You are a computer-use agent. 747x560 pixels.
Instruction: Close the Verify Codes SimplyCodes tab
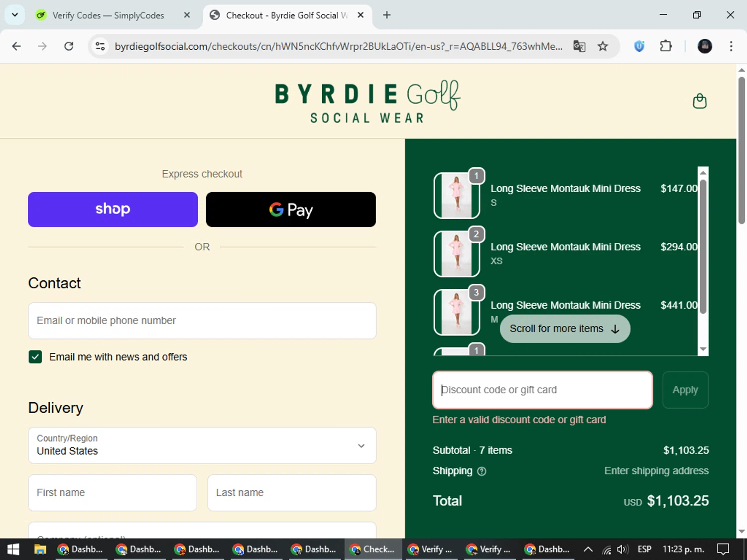(x=187, y=15)
